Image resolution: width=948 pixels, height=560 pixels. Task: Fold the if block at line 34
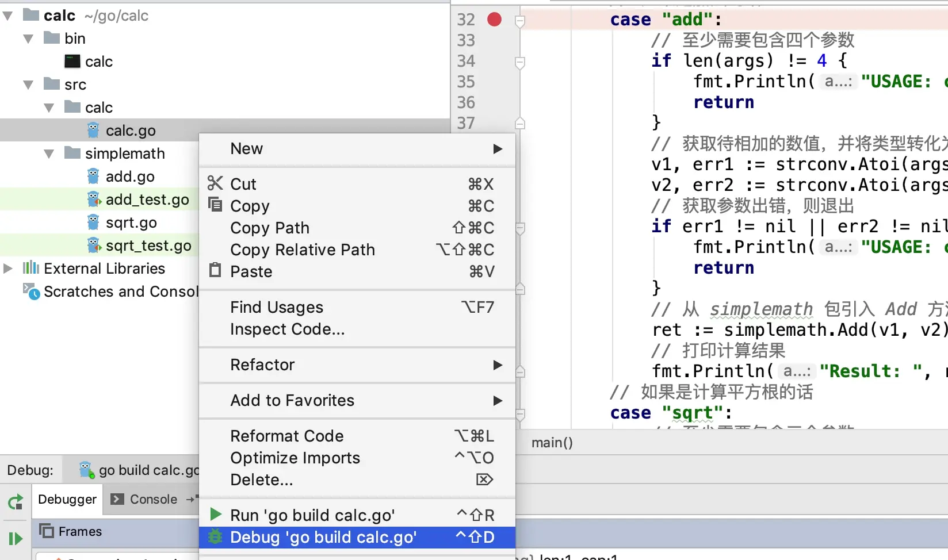click(520, 63)
